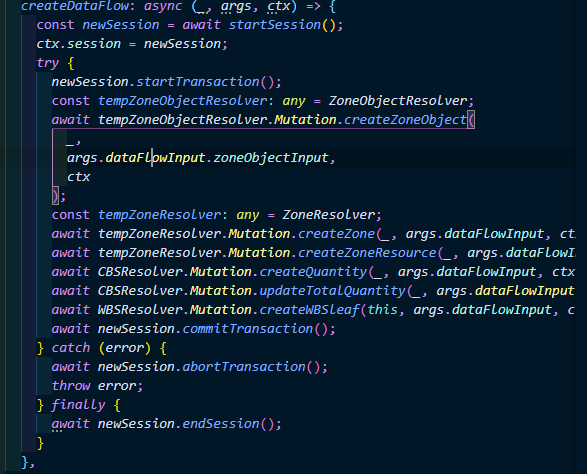
Task: Click endSession method call
Action: coord(221,424)
